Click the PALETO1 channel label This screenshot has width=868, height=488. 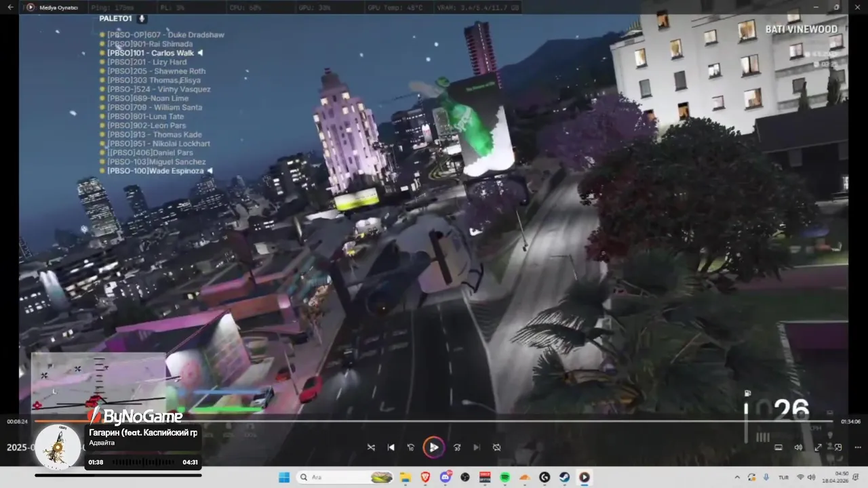click(x=115, y=18)
